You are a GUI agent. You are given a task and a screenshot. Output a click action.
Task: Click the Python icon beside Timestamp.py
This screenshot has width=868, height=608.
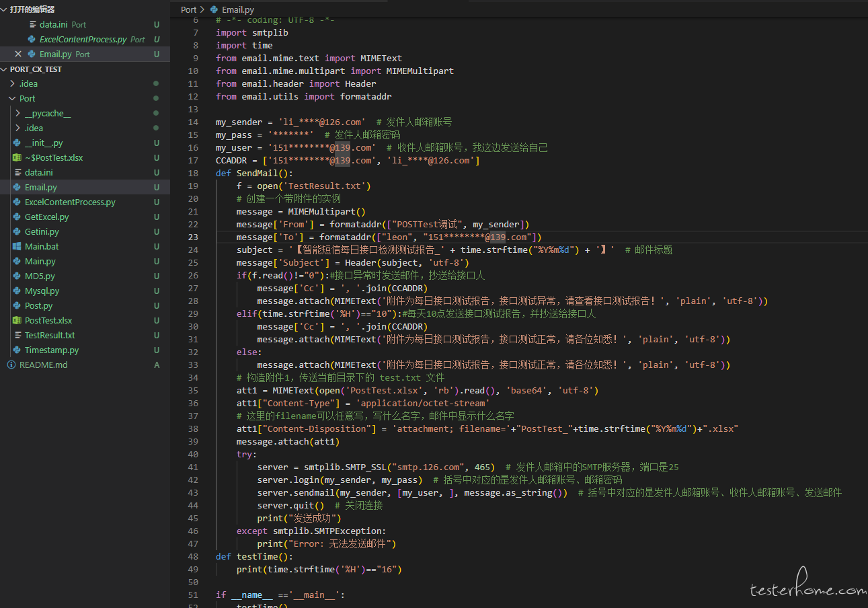tap(17, 350)
